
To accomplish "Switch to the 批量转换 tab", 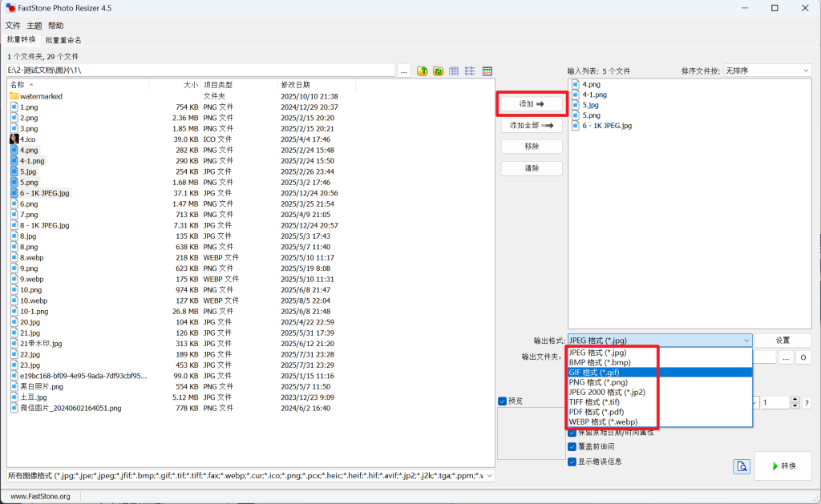I will (x=21, y=40).
